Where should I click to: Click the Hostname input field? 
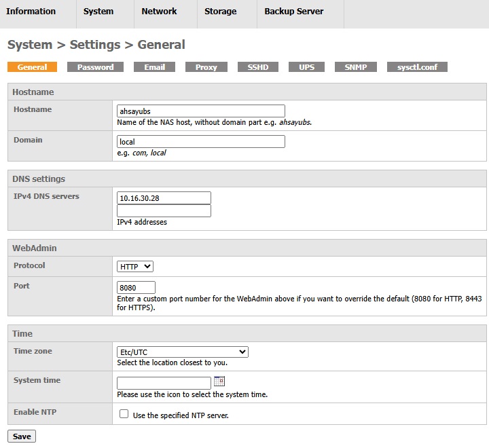pos(200,111)
